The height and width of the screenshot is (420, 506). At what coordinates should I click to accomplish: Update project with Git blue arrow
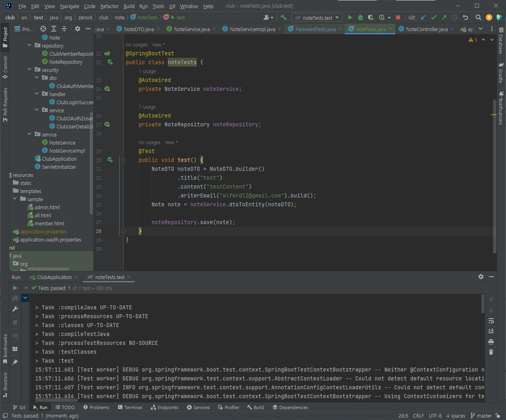[x=423, y=17]
